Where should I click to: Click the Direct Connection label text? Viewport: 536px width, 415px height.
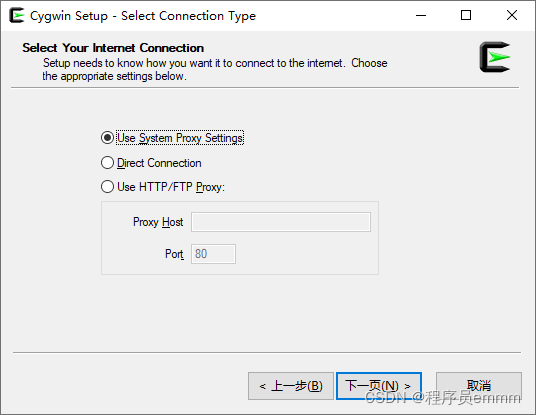159,163
